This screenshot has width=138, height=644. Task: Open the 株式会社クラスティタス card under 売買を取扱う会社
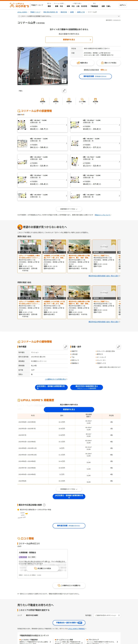pyautogui.click(x=79, y=302)
